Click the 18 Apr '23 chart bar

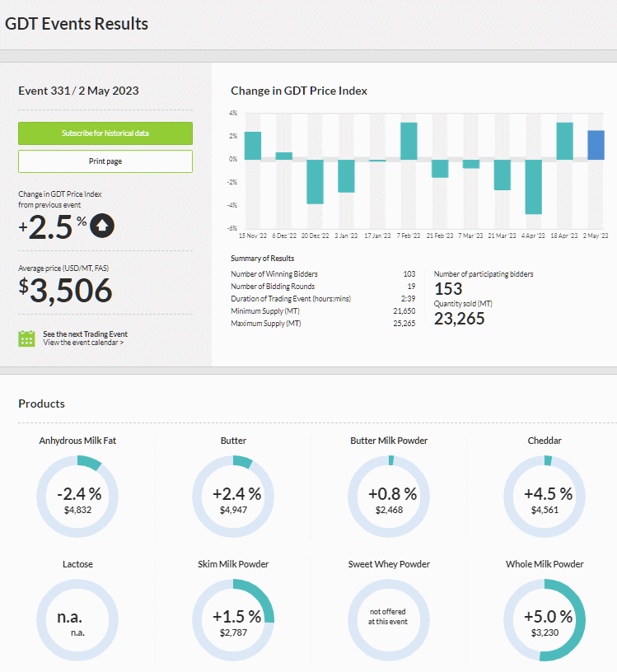(x=564, y=142)
